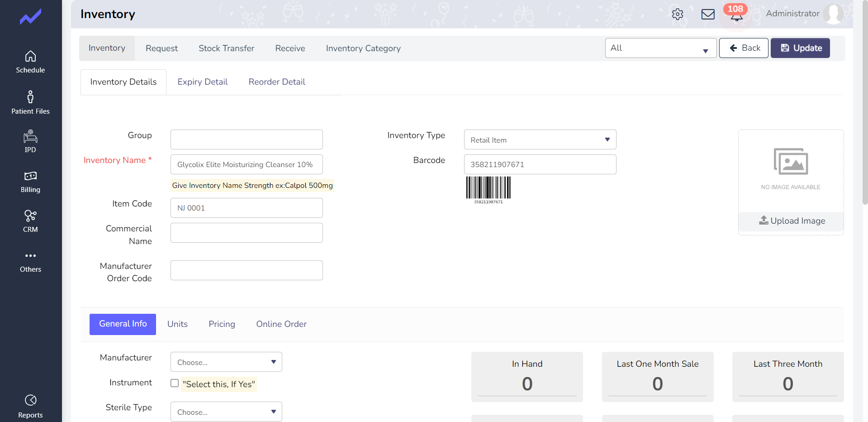
Task: View notifications bell with 108 badge
Action: 736,14
